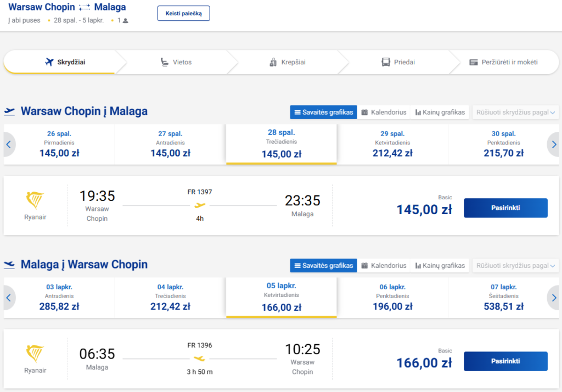Viewport: 562px width, 392px height.
Task: Click the Keisti paiešką button
Action: [183, 13]
